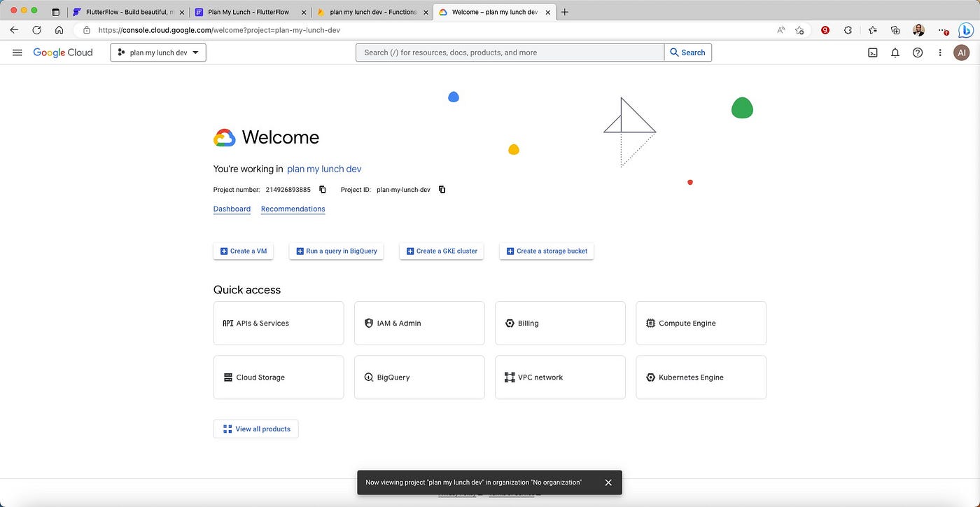Image resolution: width=980 pixels, height=507 pixels.
Task: Open the three-dot settings menu in console header
Action: [x=940, y=53]
